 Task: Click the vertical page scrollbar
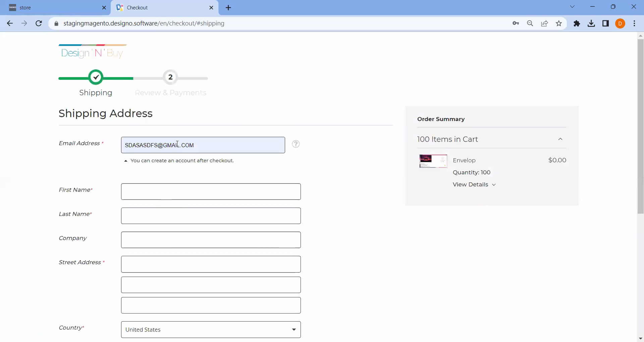tap(640, 126)
